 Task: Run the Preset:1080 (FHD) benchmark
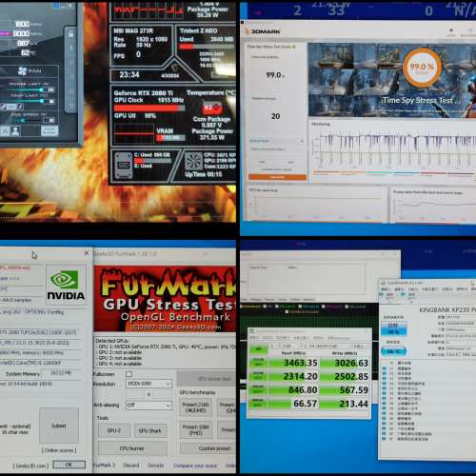point(195,430)
